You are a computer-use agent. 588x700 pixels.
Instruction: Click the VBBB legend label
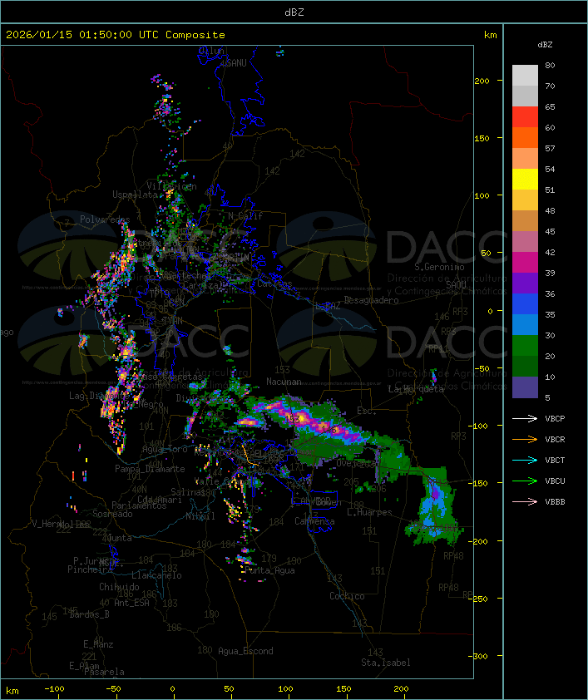[x=555, y=502]
